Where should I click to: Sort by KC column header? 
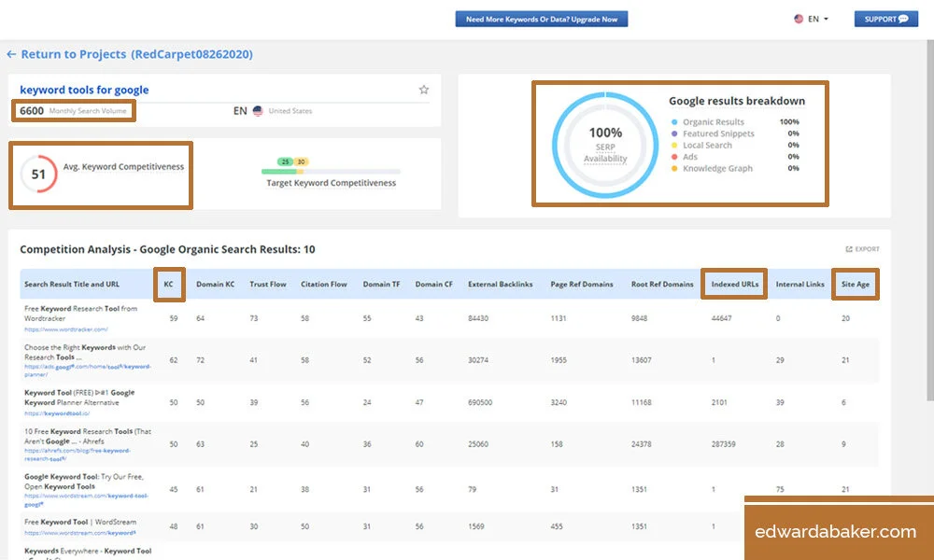click(168, 284)
